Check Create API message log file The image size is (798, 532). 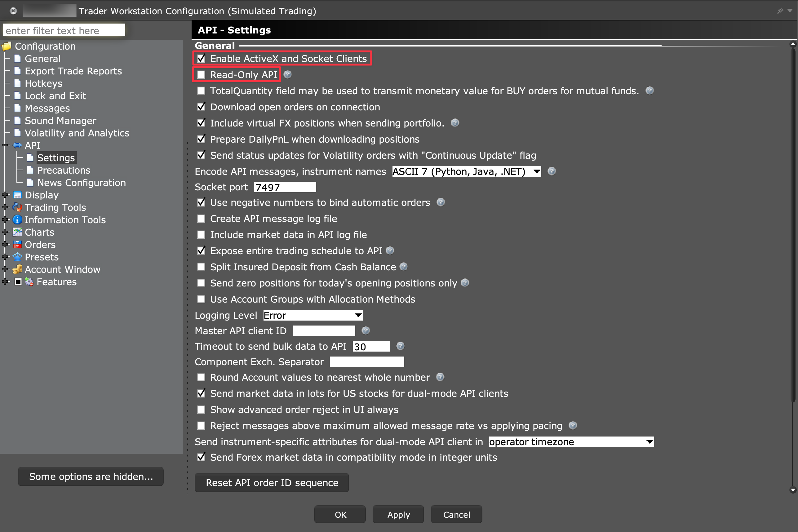(x=201, y=219)
